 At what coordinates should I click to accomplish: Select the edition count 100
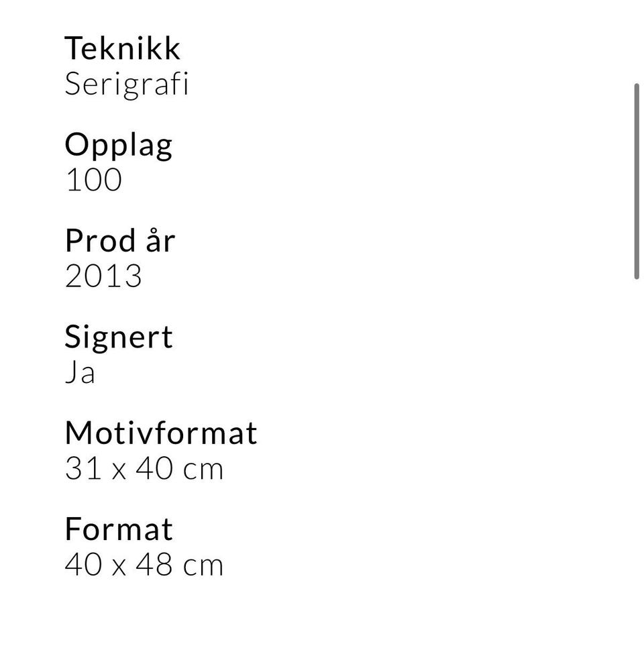tap(93, 180)
